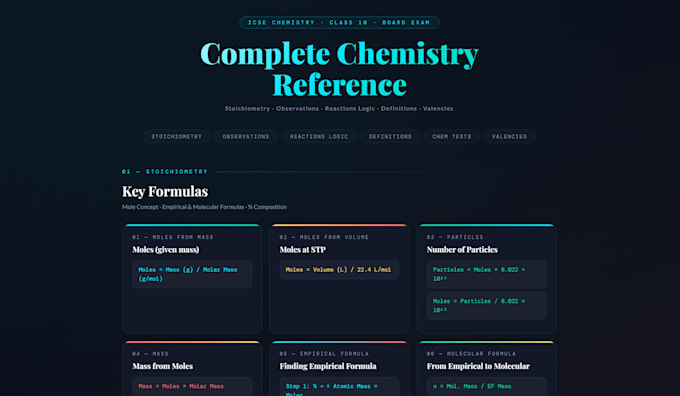Click the 'Finding Empirical Formula' card title
The image size is (680, 396).
[x=328, y=366]
